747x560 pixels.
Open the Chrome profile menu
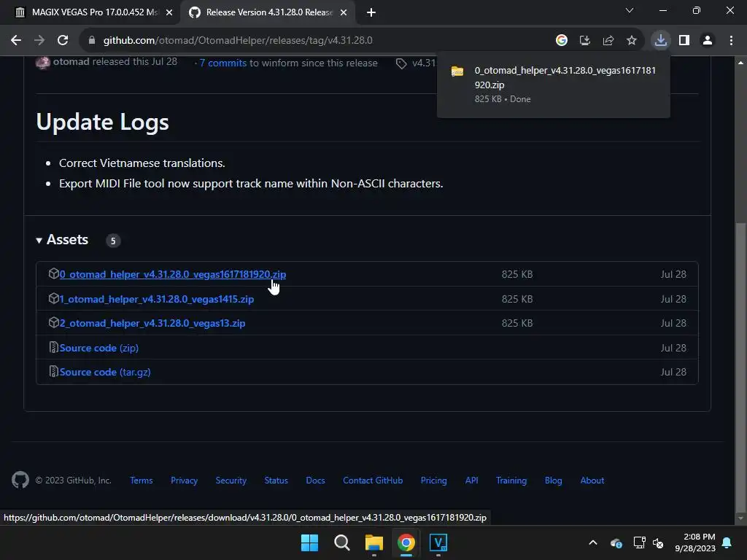708,41
